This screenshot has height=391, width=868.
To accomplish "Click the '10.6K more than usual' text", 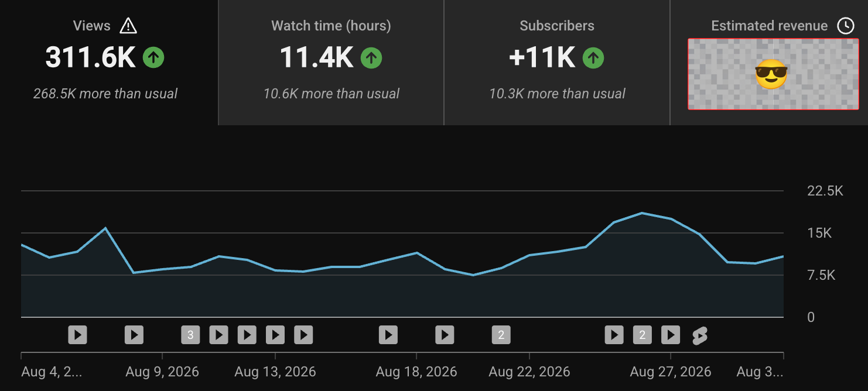I will [332, 94].
